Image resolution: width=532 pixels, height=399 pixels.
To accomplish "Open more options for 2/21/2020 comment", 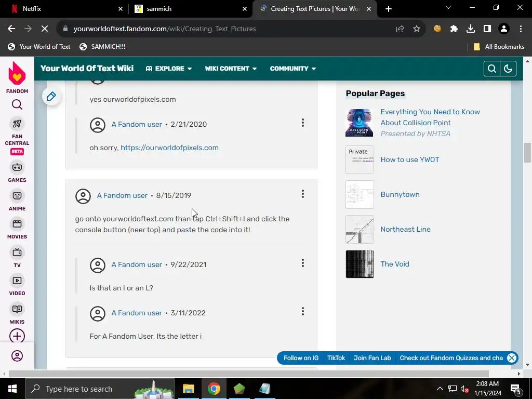I will (303, 123).
